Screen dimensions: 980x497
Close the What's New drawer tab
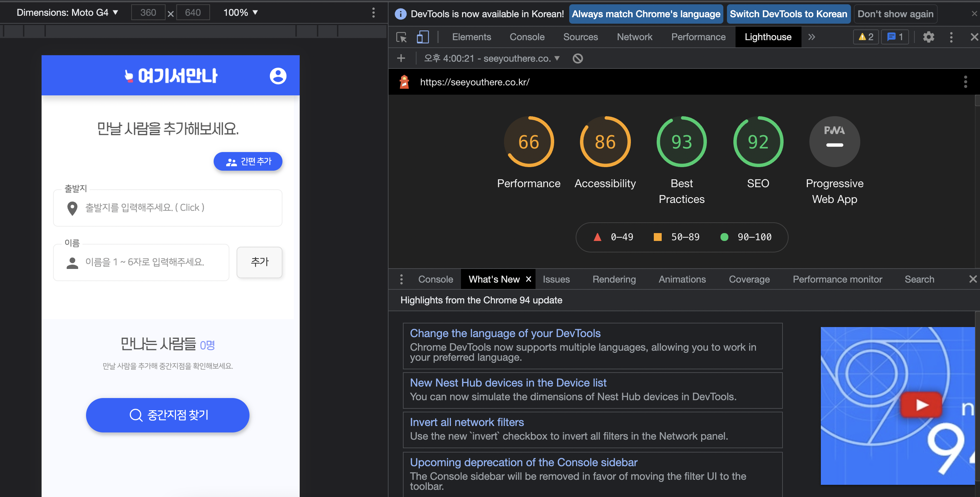coord(528,279)
